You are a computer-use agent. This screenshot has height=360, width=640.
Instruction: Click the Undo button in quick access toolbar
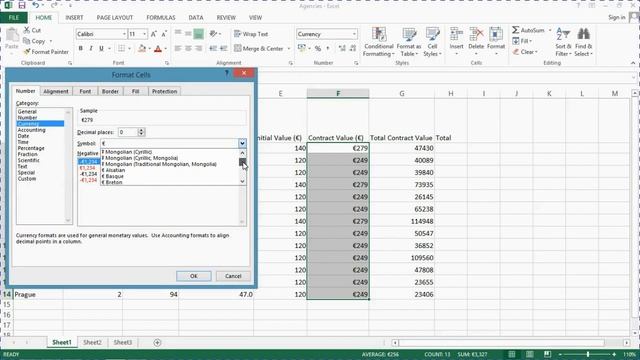pyautogui.click(x=36, y=5)
